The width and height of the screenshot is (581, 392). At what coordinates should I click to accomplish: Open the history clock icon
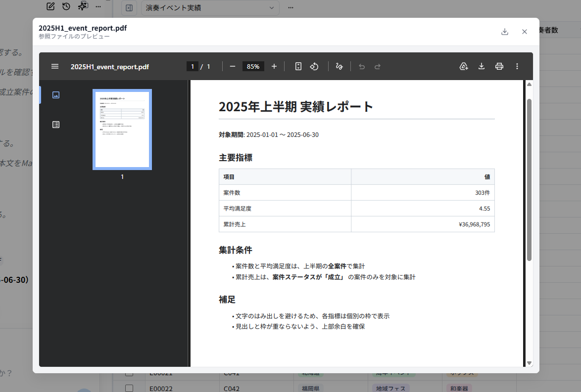tap(66, 6)
